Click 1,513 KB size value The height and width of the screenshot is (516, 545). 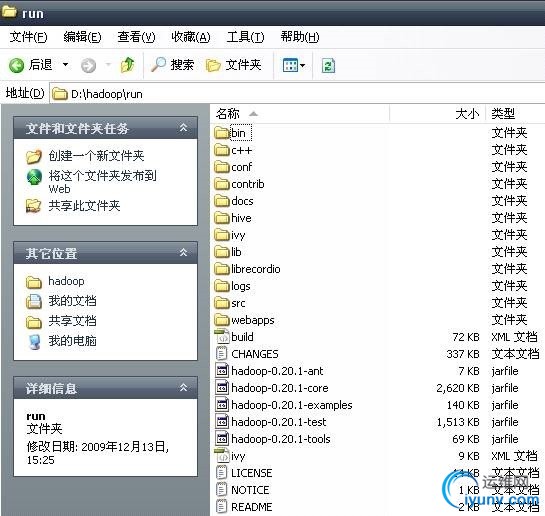(458, 422)
